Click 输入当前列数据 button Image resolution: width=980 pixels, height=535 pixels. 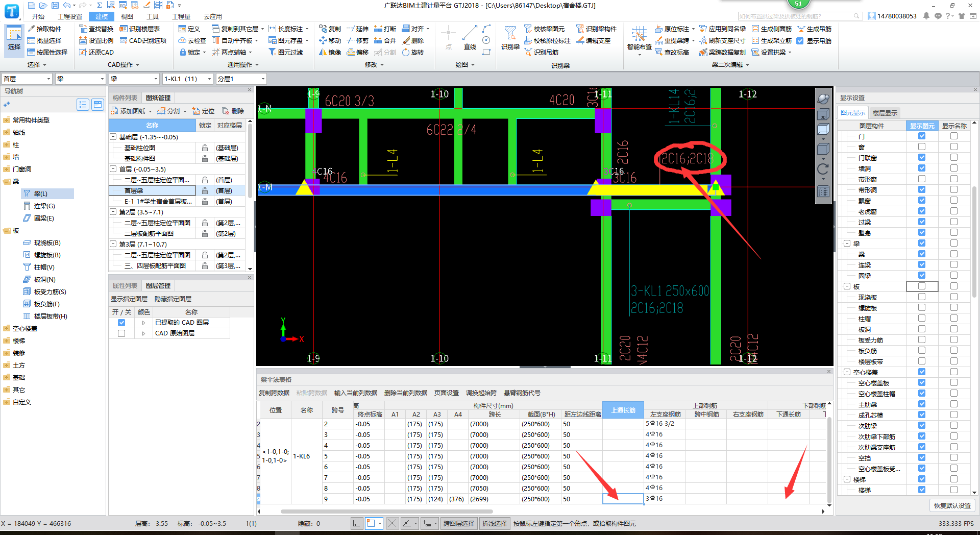356,393
